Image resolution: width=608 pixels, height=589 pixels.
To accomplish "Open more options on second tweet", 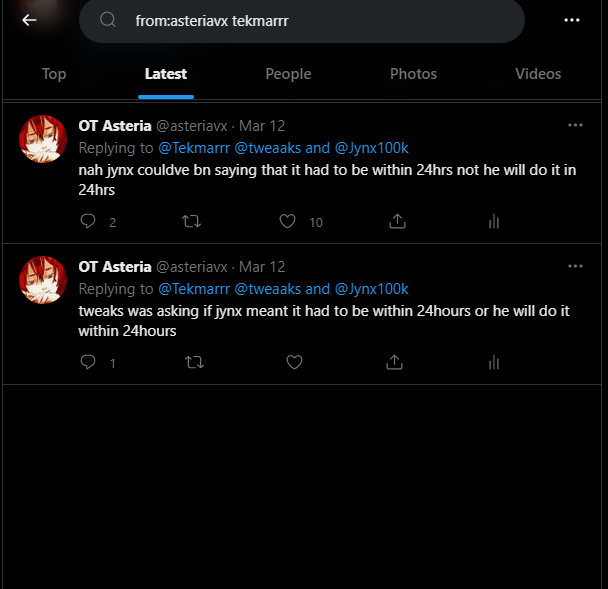I will 575,267.
